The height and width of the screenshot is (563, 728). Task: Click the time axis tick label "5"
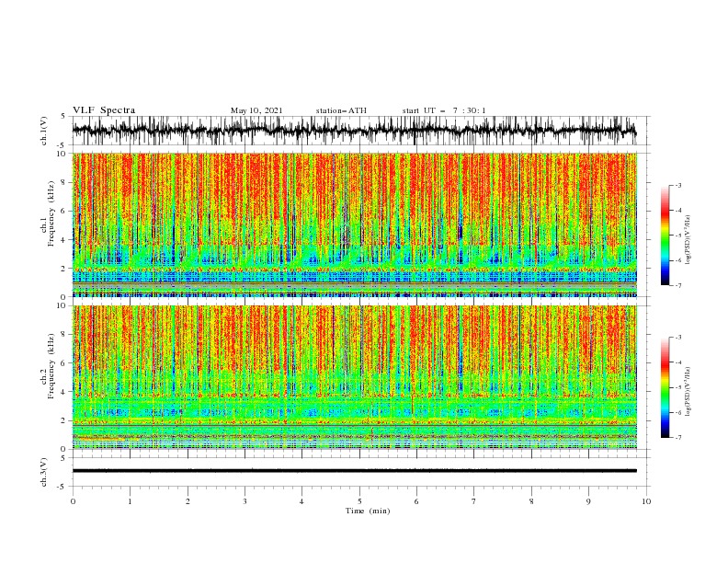coord(359,501)
